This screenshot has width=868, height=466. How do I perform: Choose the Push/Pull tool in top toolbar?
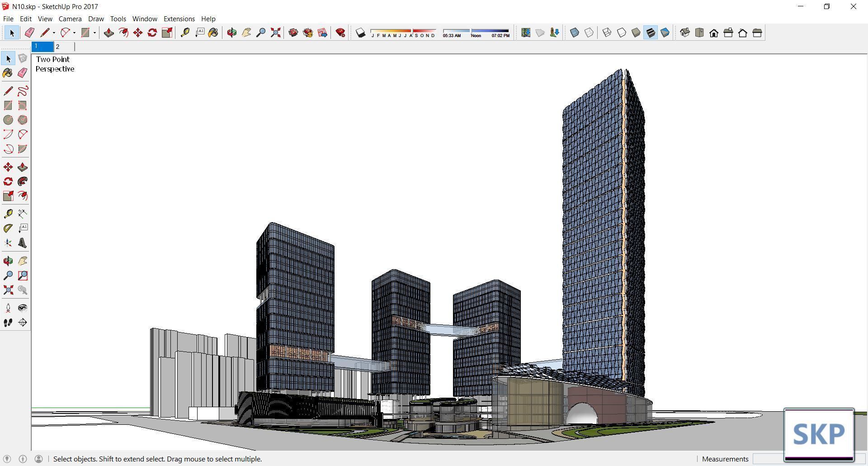108,33
